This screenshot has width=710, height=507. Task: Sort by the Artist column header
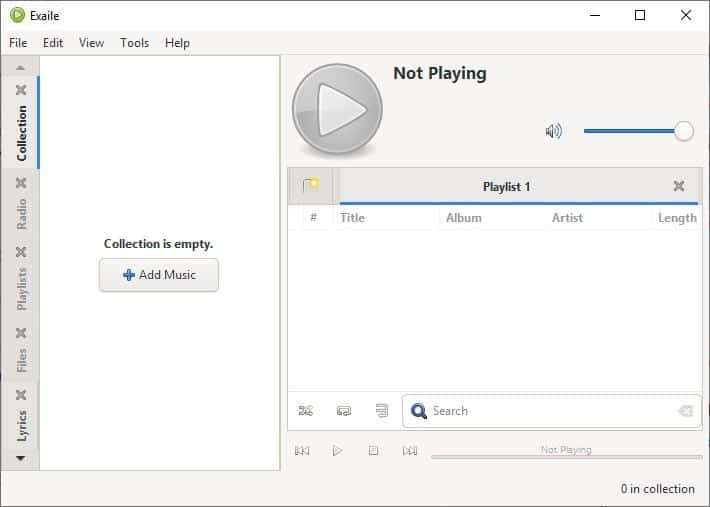(x=599, y=218)
